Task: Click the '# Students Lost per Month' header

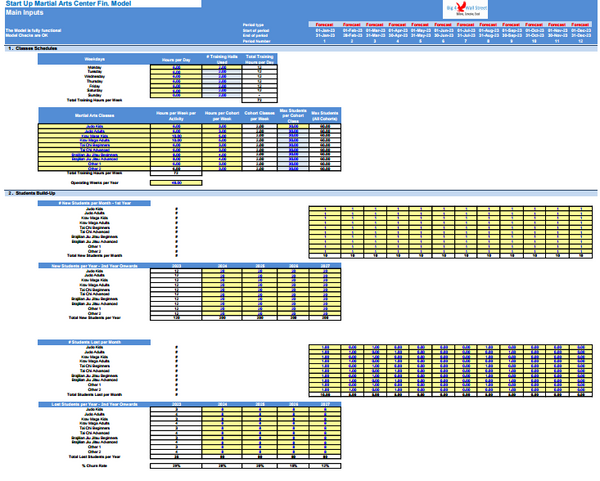Action: (x=93, y=342)
